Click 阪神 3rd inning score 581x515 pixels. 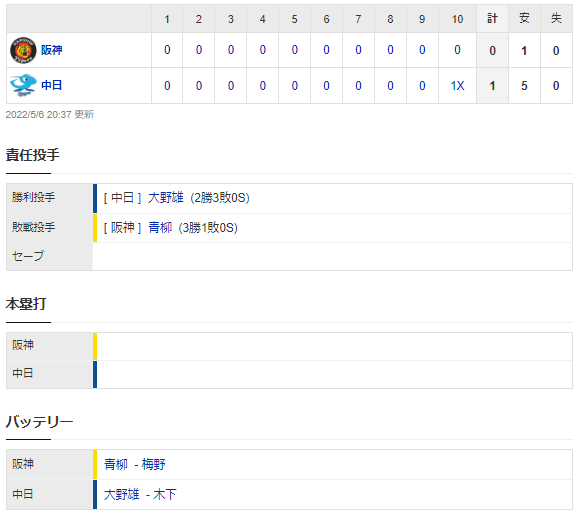click(231, 50)
